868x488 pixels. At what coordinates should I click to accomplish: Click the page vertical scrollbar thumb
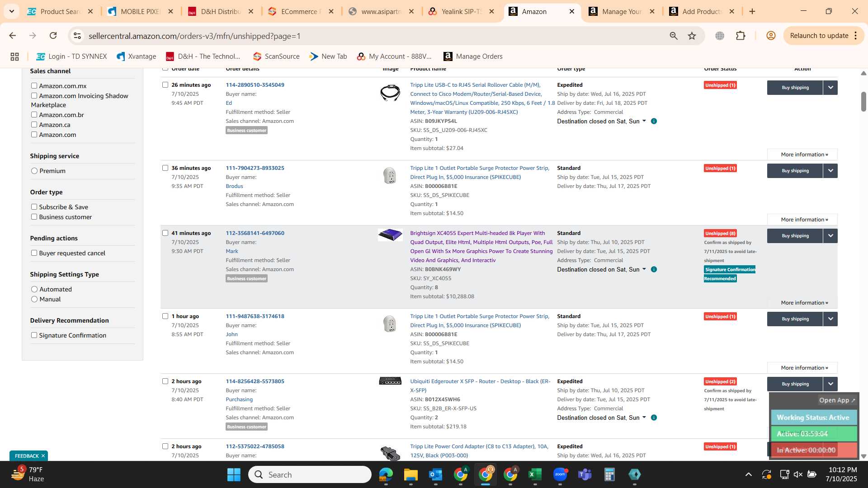tap(863, 102)
